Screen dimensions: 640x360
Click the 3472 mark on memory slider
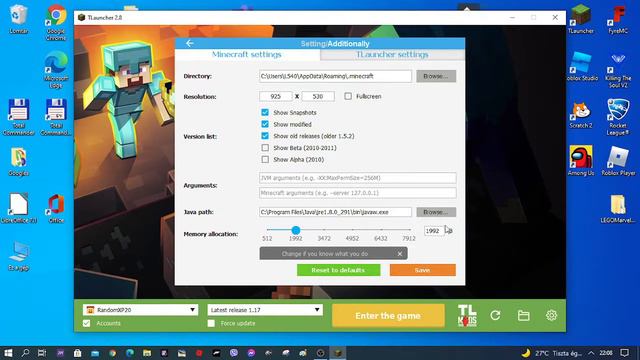point(324,238)
